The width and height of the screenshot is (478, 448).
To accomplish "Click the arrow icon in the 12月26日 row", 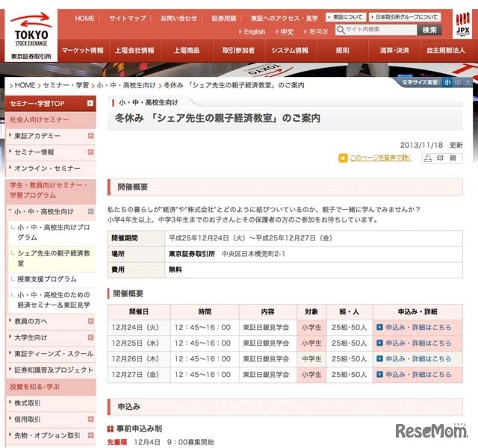I will [379, 358].
